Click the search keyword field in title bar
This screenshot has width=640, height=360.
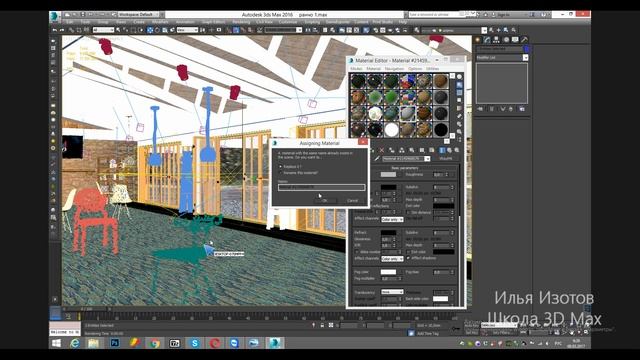(434, 14)
